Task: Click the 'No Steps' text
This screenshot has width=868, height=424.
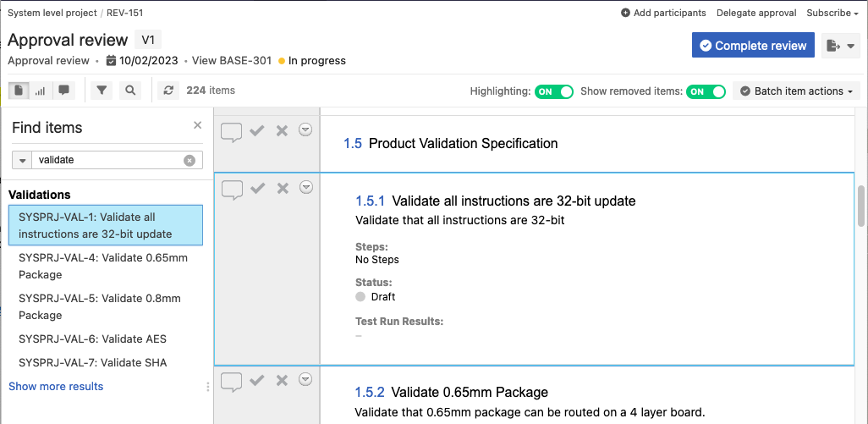Action: (377, 260)
